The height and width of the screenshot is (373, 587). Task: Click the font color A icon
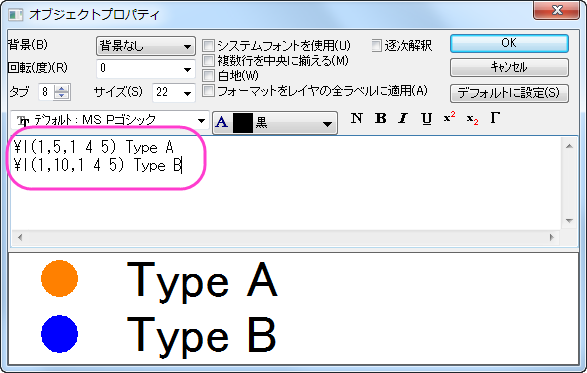222,122
